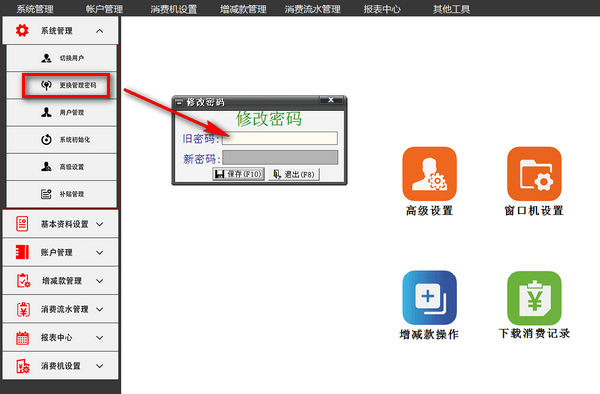Close the 修改密码 dialog

(x=331, y=100)
